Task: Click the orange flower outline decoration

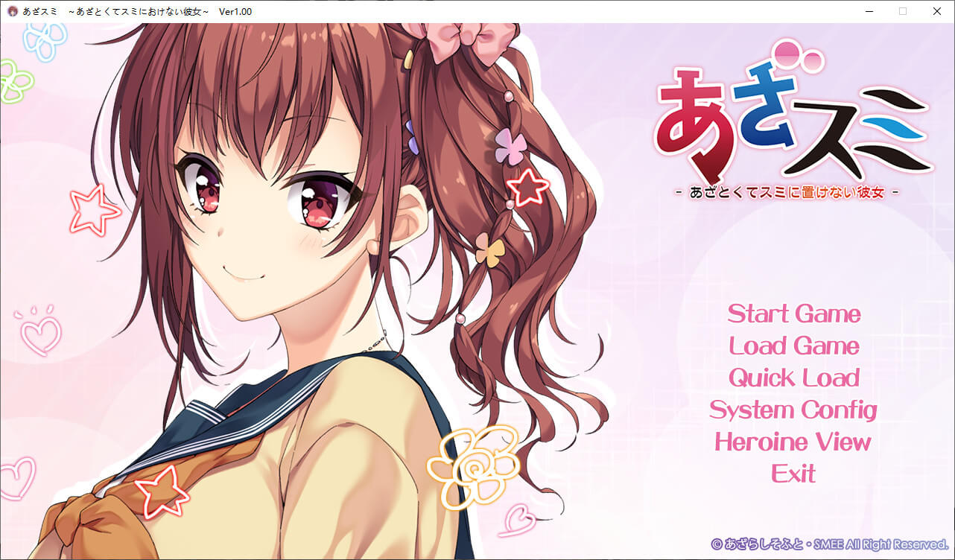Action: click(473, 467)
